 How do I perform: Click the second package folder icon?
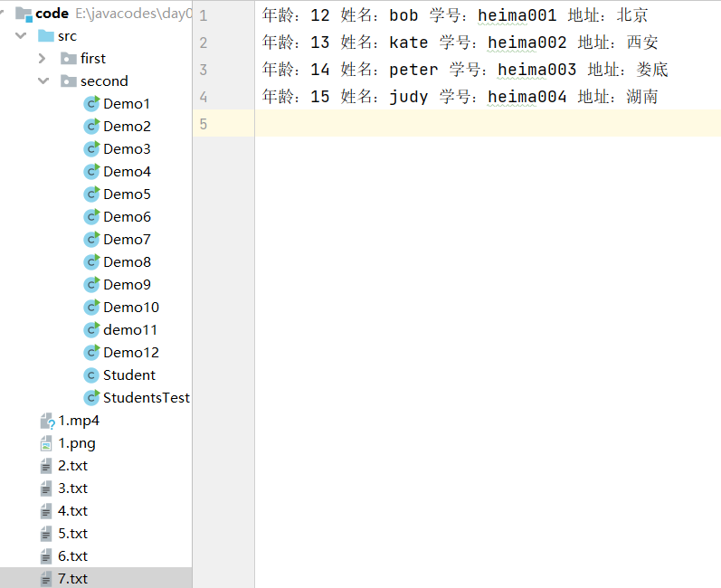pyautogui.click(x=69, y=81)
